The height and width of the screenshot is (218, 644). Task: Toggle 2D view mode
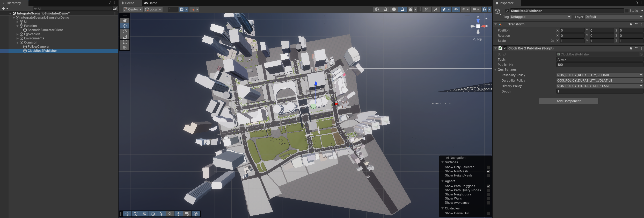pyautogui.click(x=427, y=9)
